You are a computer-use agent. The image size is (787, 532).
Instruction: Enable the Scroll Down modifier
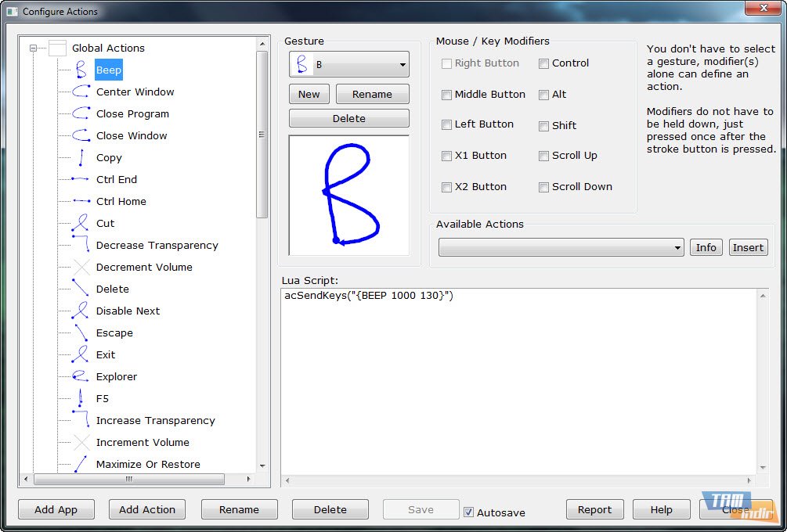(543, 187)
